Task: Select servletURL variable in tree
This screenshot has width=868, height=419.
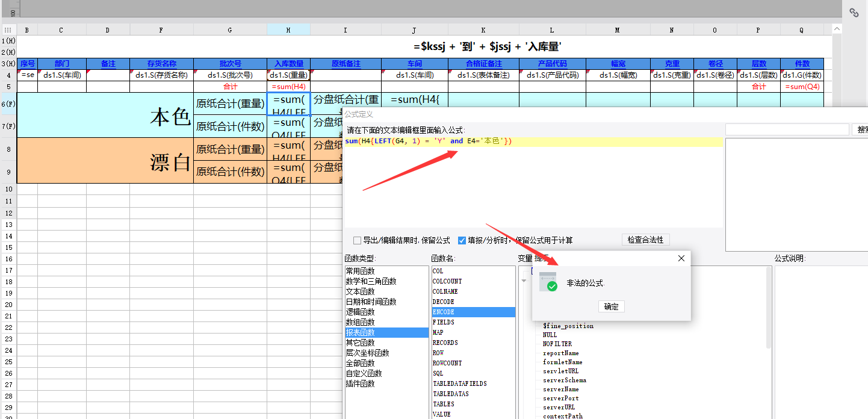Action: (x=560, y=371)
